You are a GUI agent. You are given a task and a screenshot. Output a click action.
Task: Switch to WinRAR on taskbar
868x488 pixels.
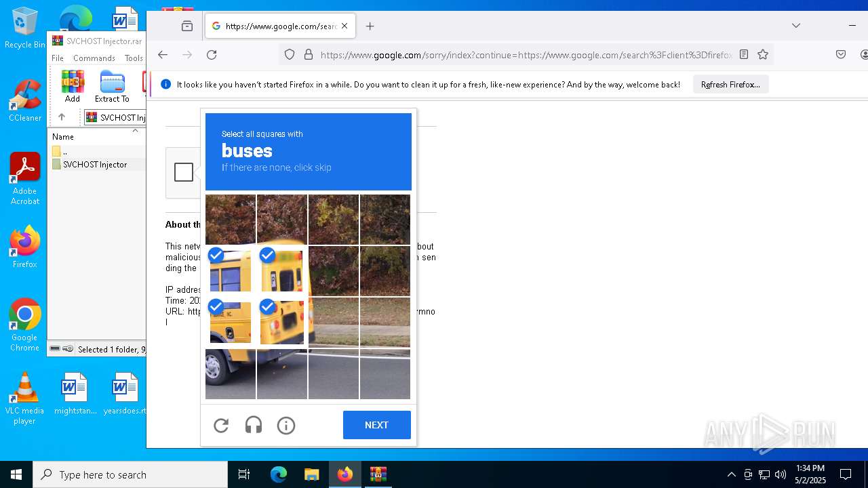[378, 474]
